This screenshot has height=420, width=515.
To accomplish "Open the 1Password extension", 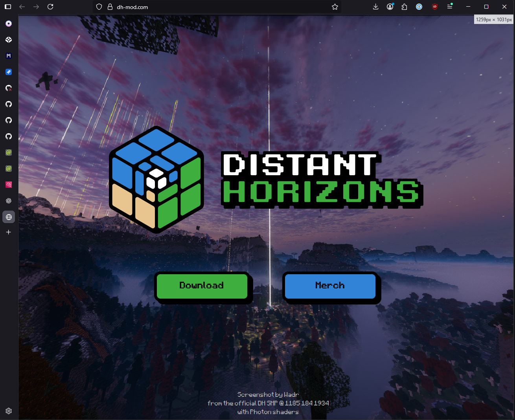I will [x=419, y=7].
